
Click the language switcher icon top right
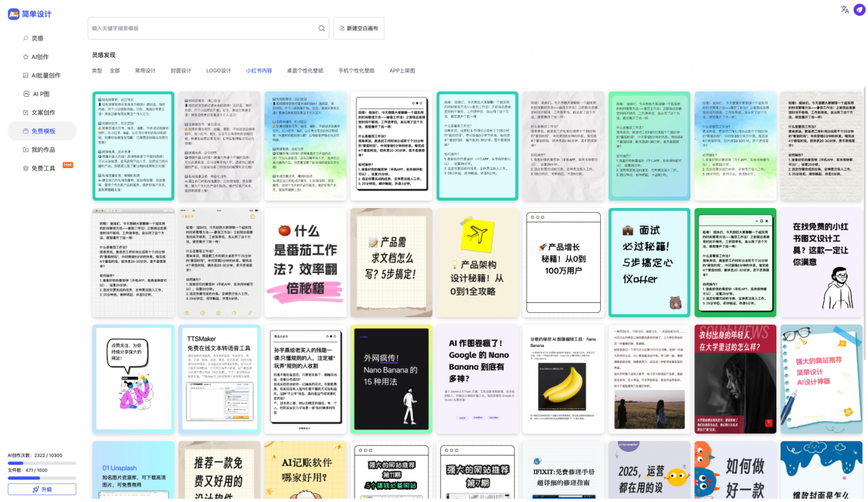tap(844, 10)
